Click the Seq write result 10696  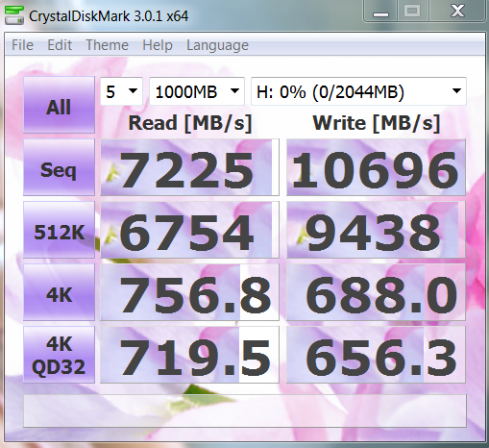[x=376, y=167]
